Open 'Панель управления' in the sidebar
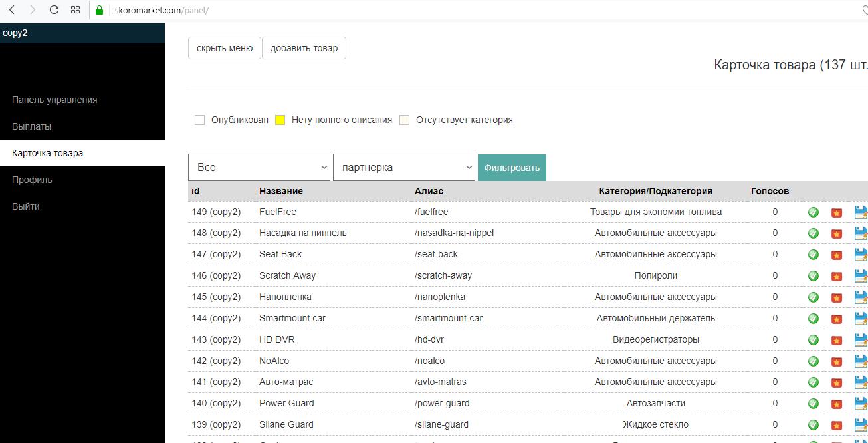 pyautogui.click(x=54, y=100)
